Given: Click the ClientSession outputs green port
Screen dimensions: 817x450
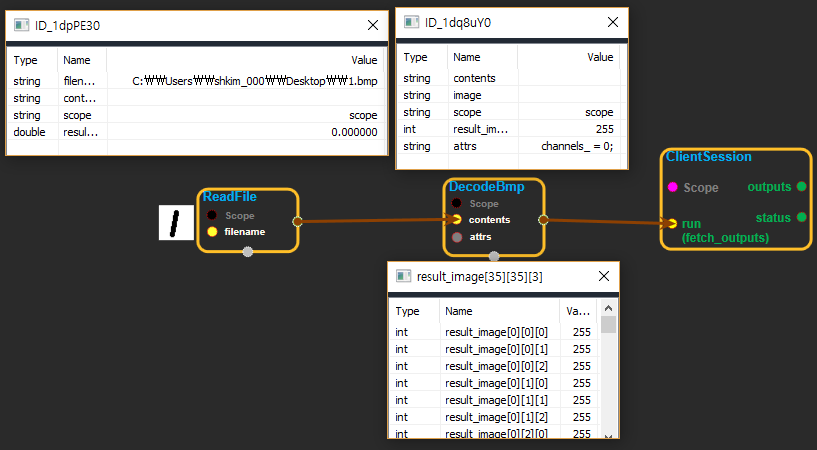Looking at the screenshot, I should [x=801, y=187].
